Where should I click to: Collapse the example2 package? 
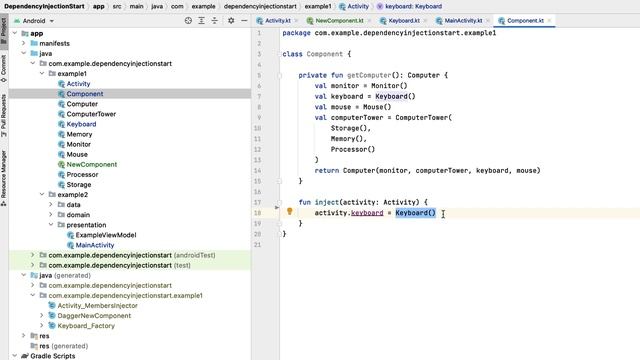point(42,195)
